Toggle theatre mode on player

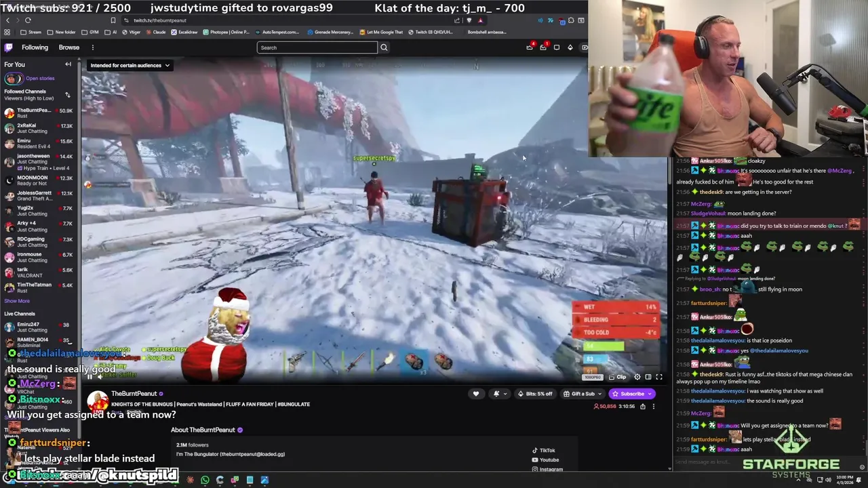(x=648, y=377)
